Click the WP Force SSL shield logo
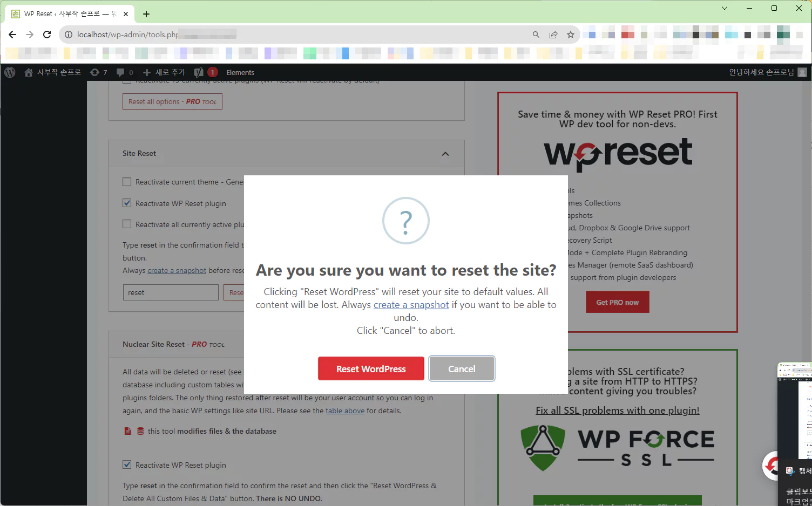 pyautogui.click(x=543, y=448)
